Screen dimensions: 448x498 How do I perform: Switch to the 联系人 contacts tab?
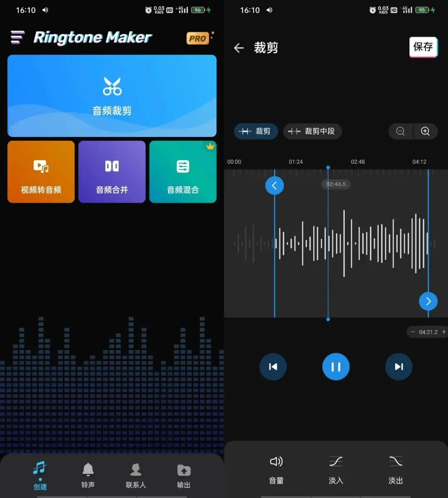(x=136, y=475)
